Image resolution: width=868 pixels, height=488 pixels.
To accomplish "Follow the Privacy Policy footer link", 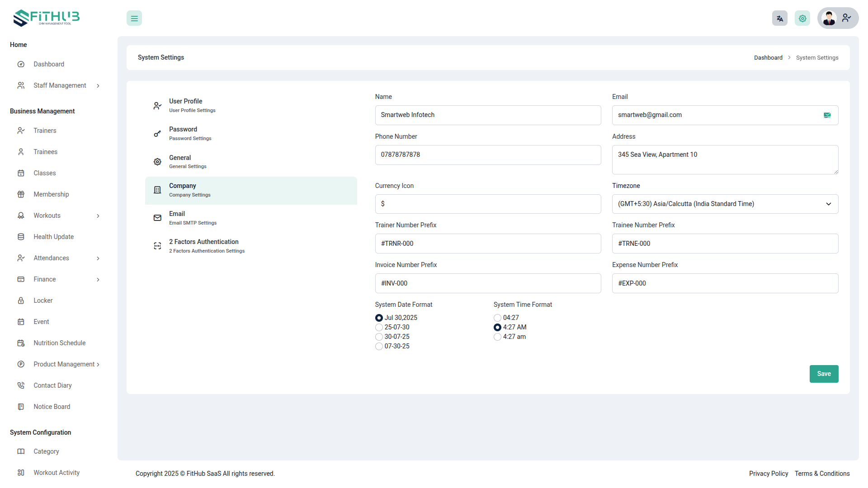I will tap(768, 474).
